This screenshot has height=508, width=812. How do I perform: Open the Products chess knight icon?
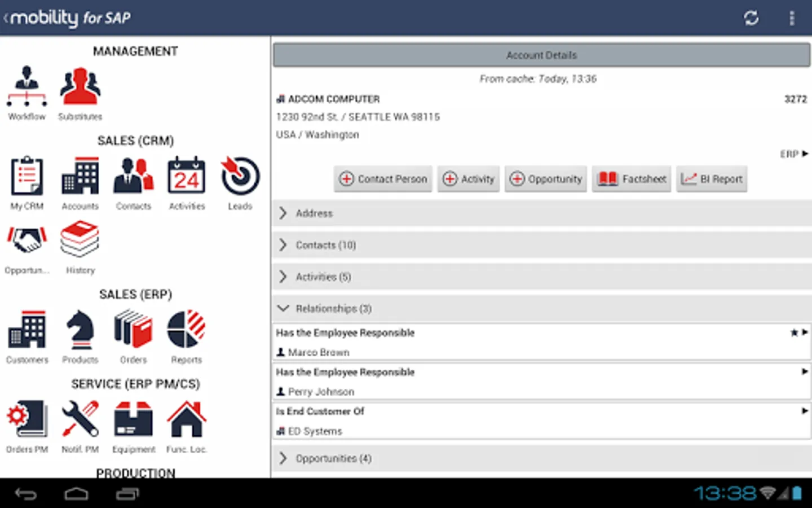pos(80,330)
